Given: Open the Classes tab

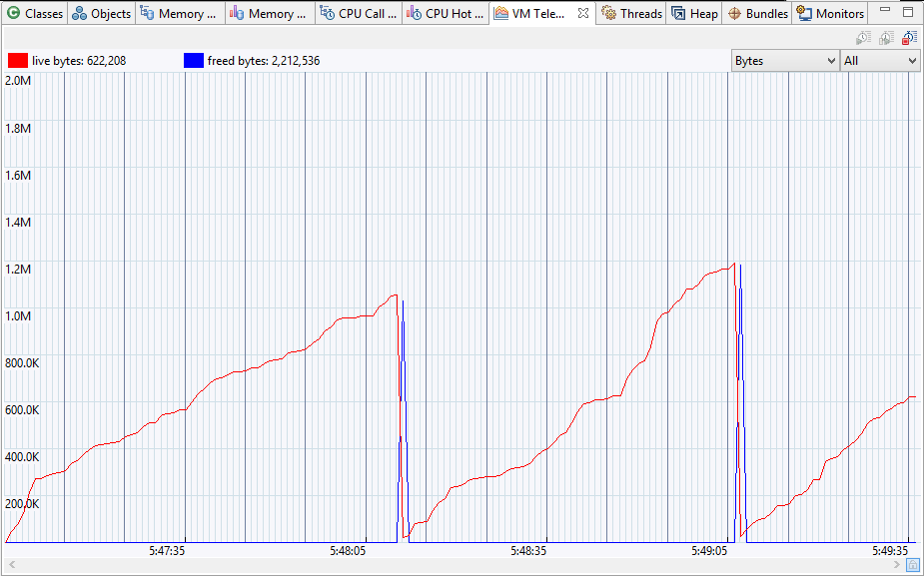Looking at the screenshot, I should (35, 14).
